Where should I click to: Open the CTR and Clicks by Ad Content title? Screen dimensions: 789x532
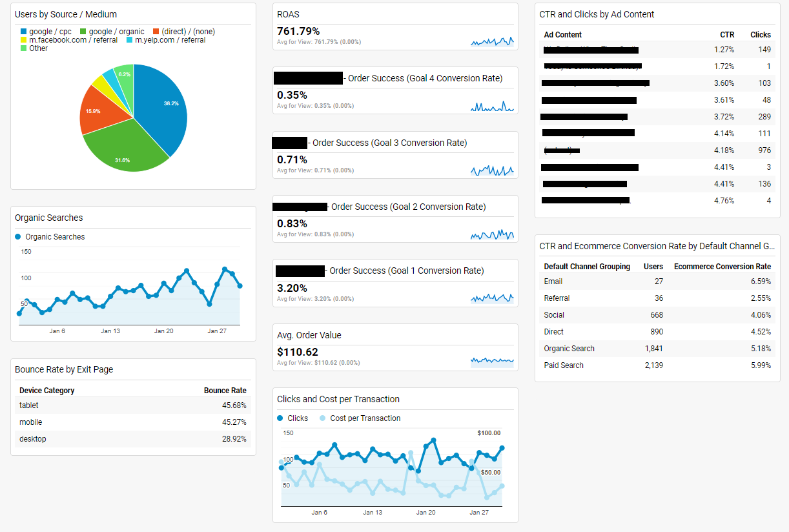[597, 14]
